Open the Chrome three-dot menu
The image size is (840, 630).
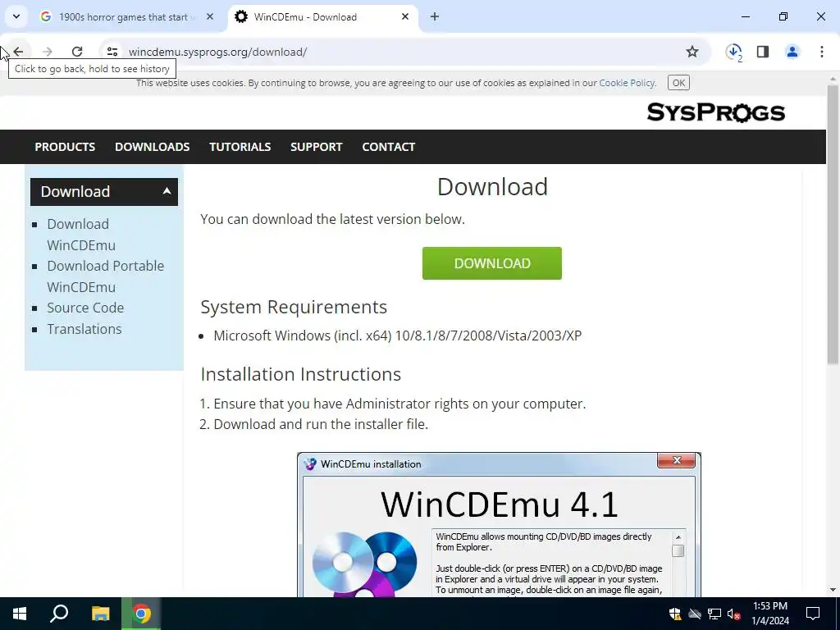[821, 52]
